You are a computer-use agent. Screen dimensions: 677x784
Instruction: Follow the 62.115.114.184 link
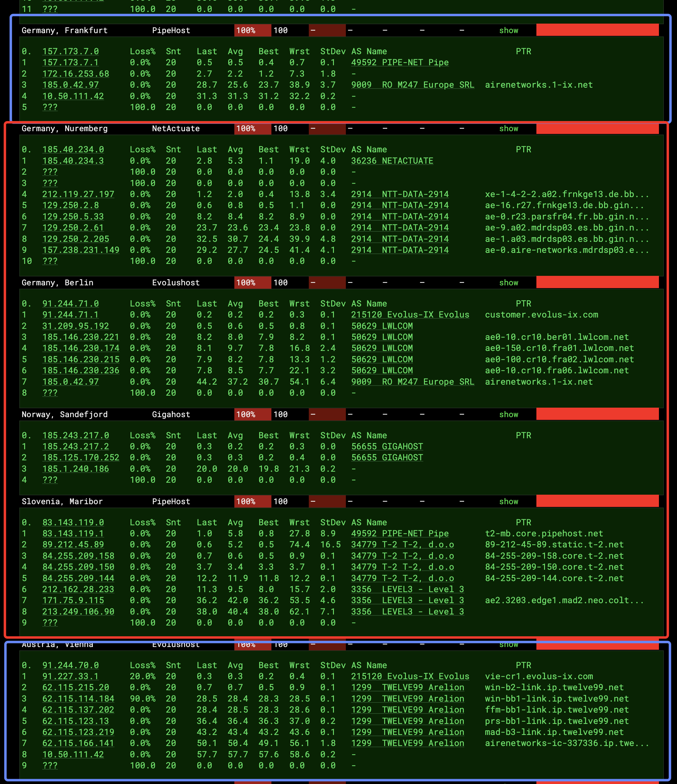tap(78, 698)
